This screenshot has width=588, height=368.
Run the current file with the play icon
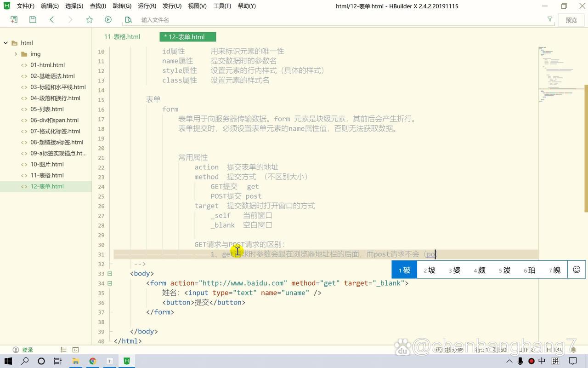[108, 19]
